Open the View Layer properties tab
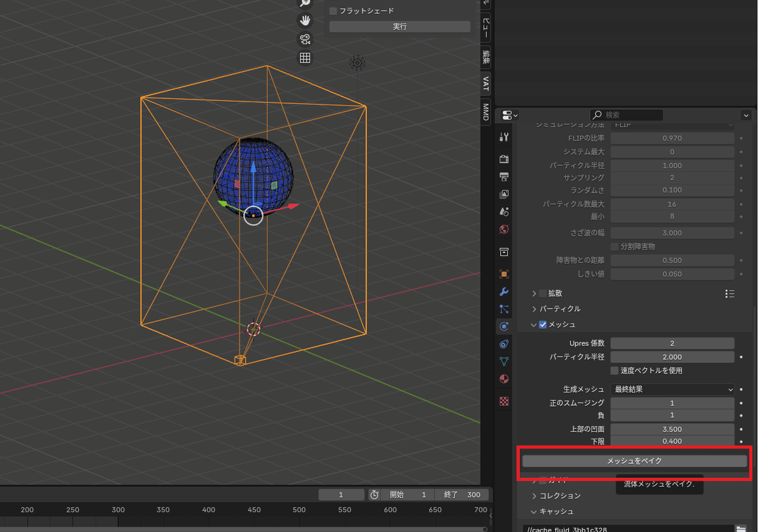 pos(504,194)
